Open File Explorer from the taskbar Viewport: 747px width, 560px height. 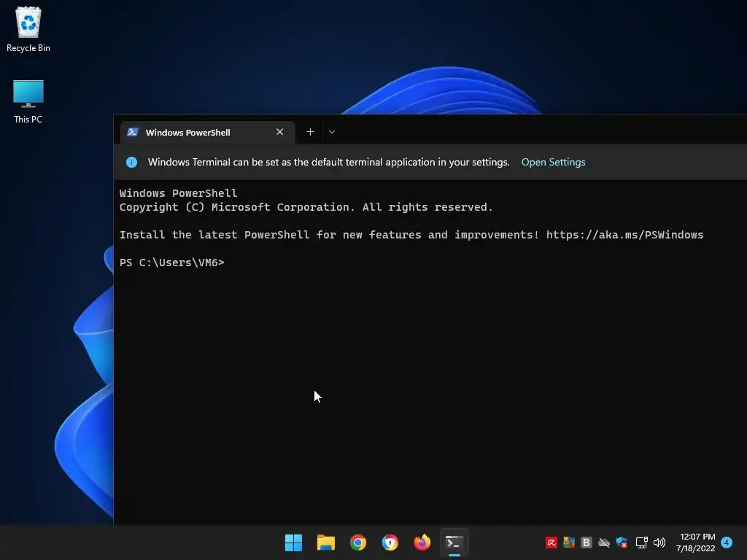(x=326, y=542)
